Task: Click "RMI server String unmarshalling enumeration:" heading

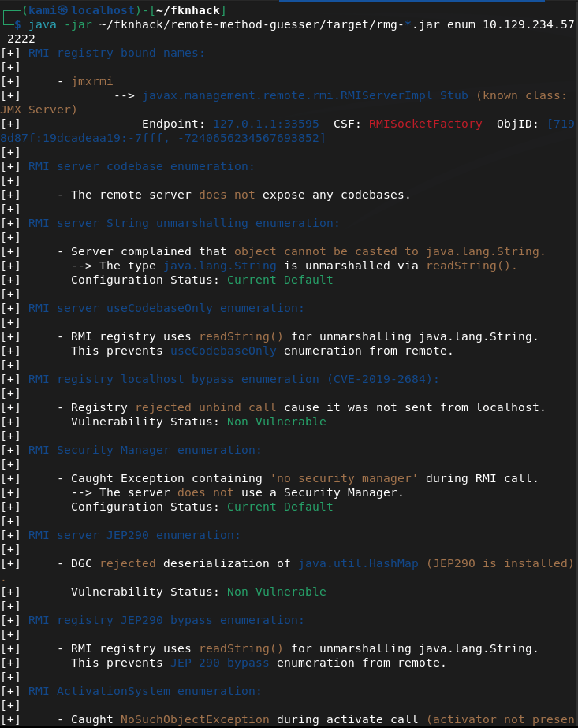Action: click(184, 223)
